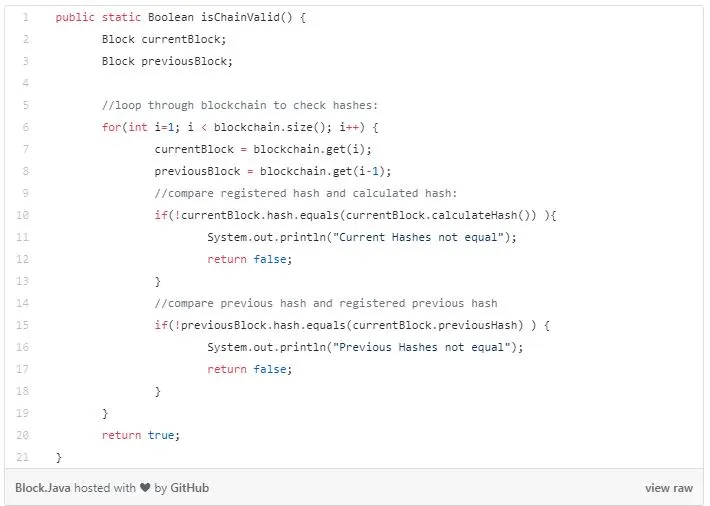Click the compare previous hash comment
This screenshot has width=710, height=506.
click(x=326, y=303)
